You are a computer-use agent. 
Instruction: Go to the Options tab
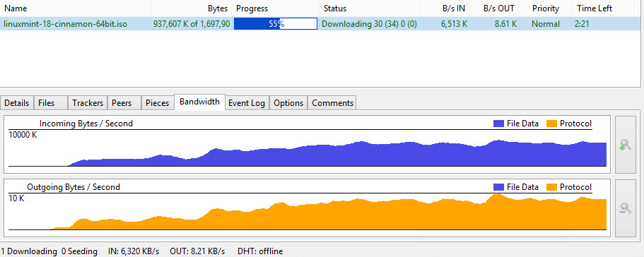click(288, 103)
